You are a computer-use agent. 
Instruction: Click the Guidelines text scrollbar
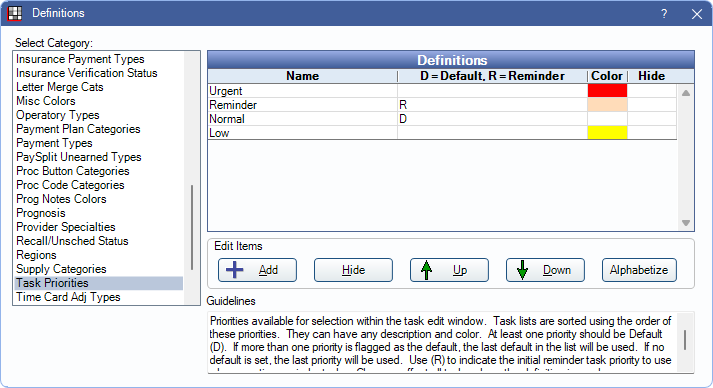[685, 340]
